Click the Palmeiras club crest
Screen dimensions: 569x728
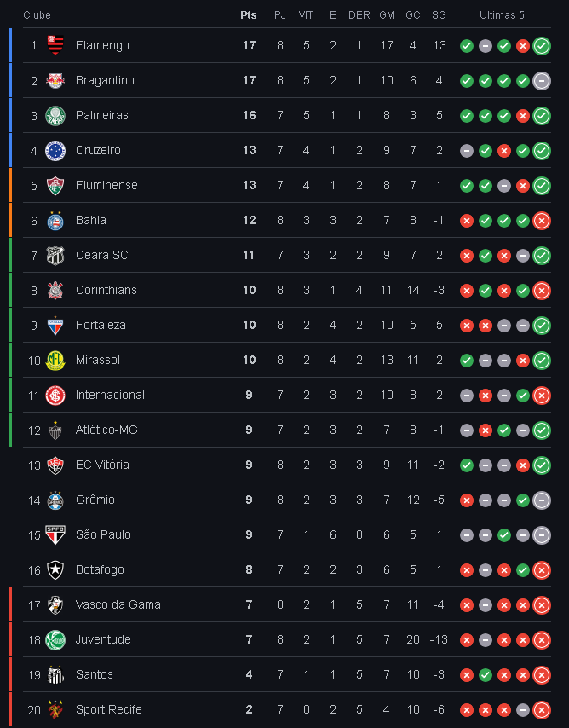(55, 116)
